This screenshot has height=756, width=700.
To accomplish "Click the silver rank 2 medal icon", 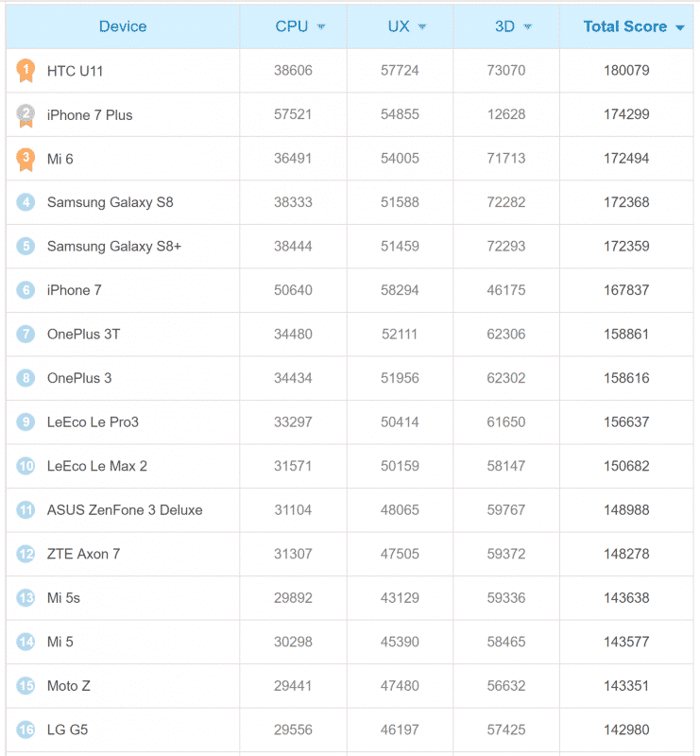I will (x=26, y=115).
